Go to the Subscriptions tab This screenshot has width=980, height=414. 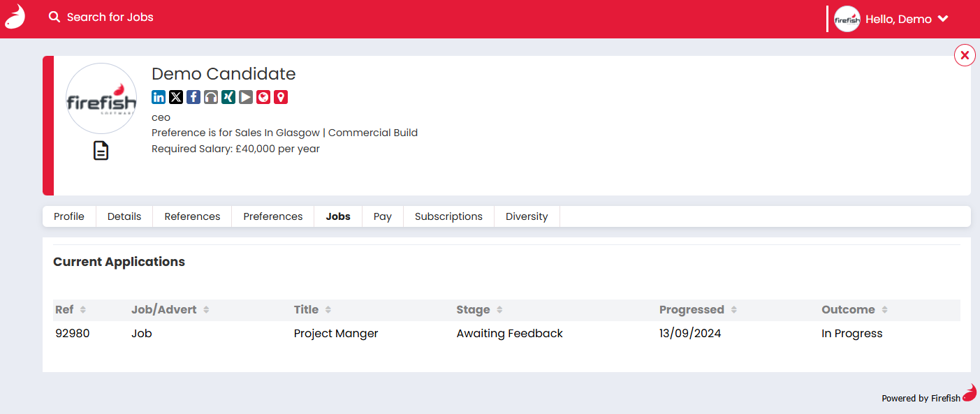point(448,216)
